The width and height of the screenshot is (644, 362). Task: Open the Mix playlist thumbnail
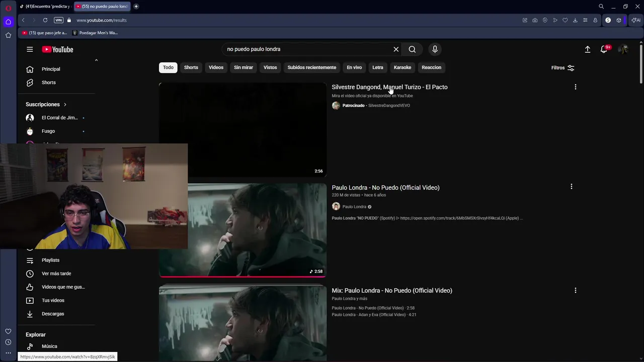243,323
